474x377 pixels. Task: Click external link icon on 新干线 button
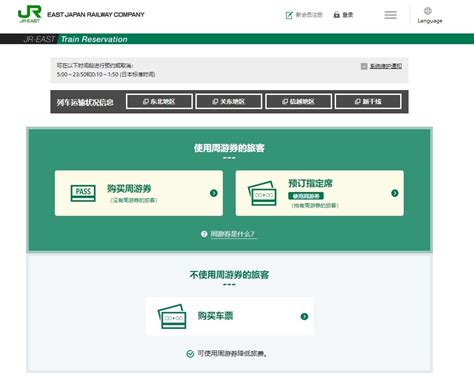click(357, 102)
